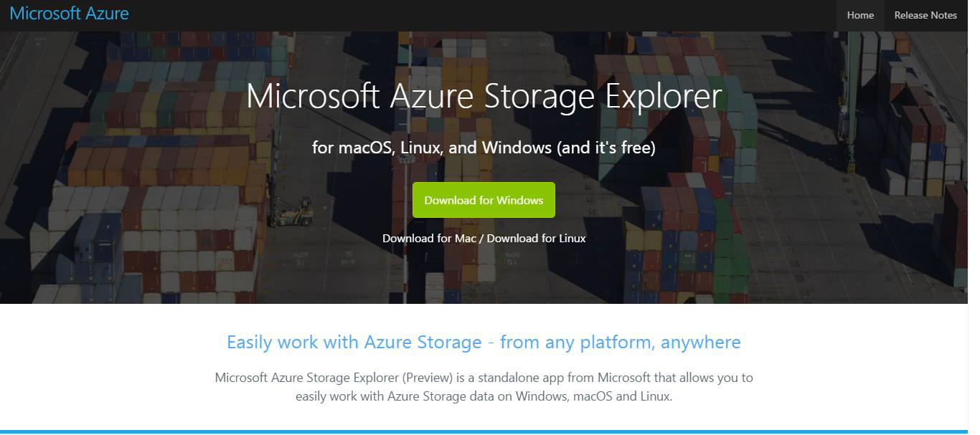Click the Microsoft Azure Storage Explorer title

484,96
